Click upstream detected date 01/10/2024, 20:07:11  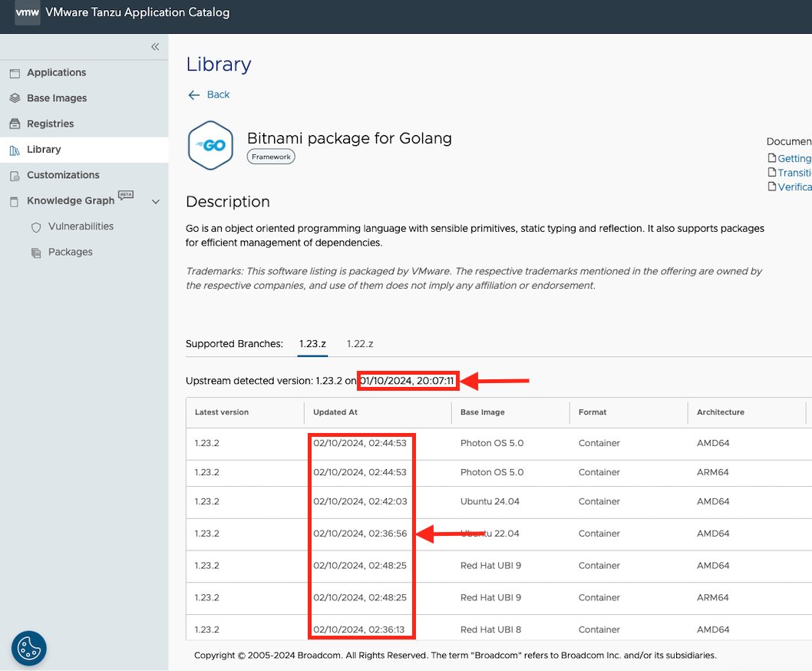point(407,380)
